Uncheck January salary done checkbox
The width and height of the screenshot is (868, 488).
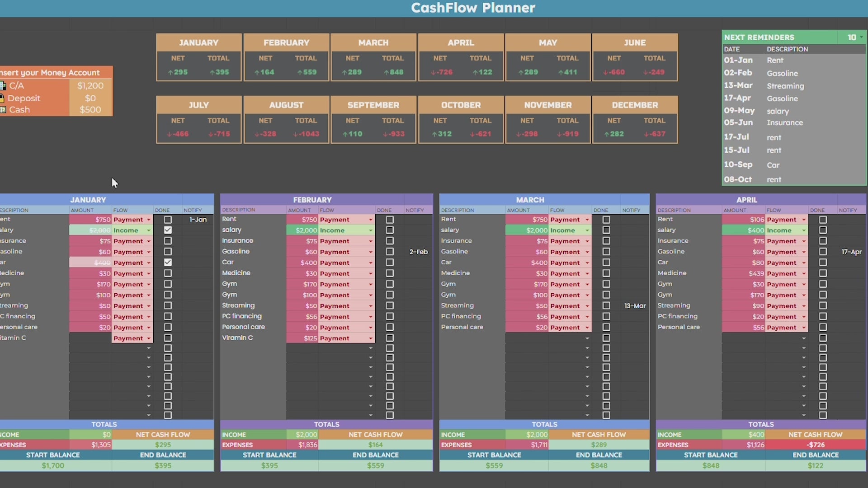168,230
